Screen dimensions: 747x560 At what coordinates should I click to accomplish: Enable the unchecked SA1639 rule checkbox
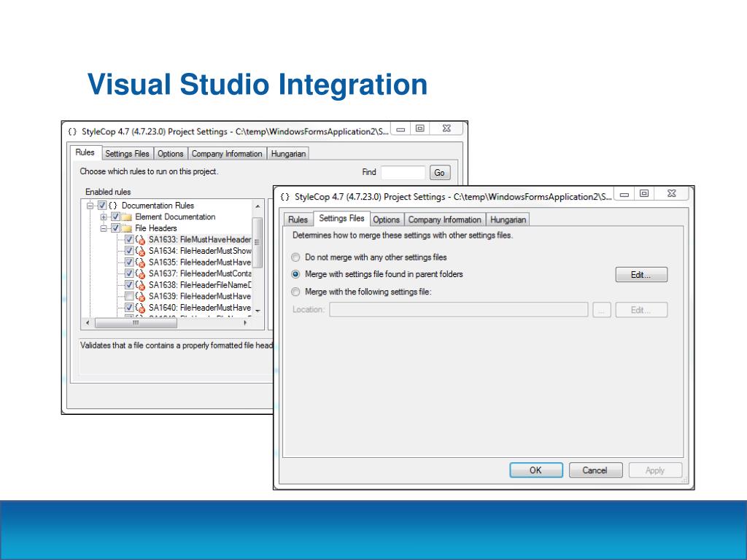pyautogui.click(x=129, y=296)
